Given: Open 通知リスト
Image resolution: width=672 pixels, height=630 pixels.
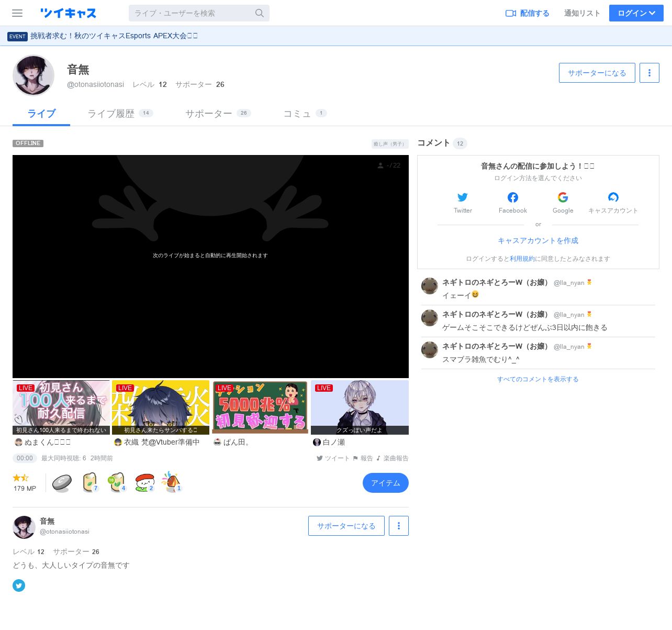Looking at the screenshot, I should click(x=582, y=13).
